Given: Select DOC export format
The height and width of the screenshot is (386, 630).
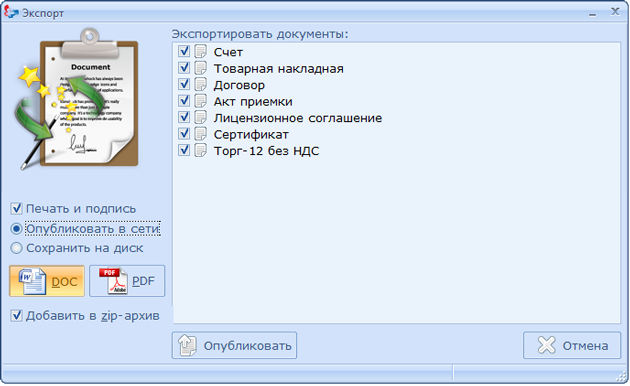Looking at the screenshot, I should pyautogui.click(x=47, y=281).
